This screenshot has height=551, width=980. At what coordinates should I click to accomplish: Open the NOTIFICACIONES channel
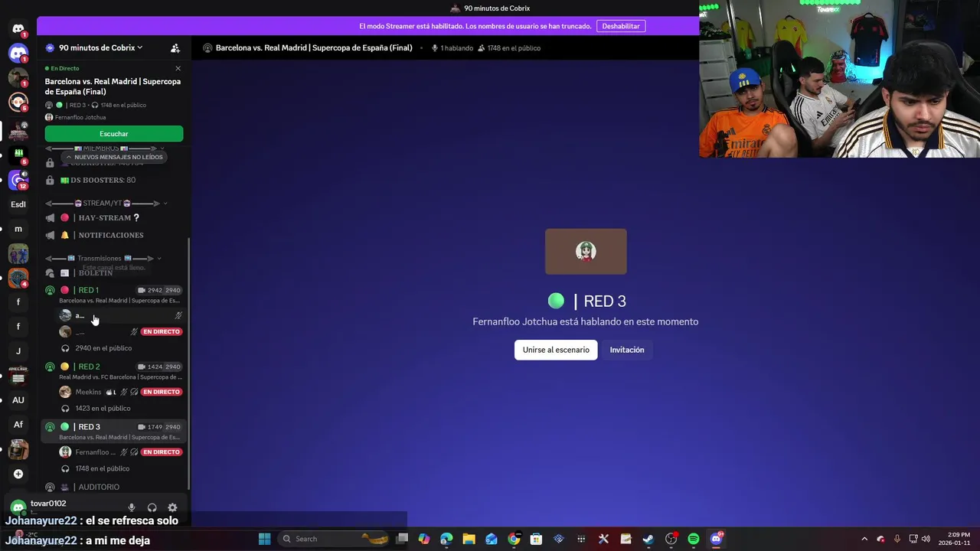tap(113, 235)
